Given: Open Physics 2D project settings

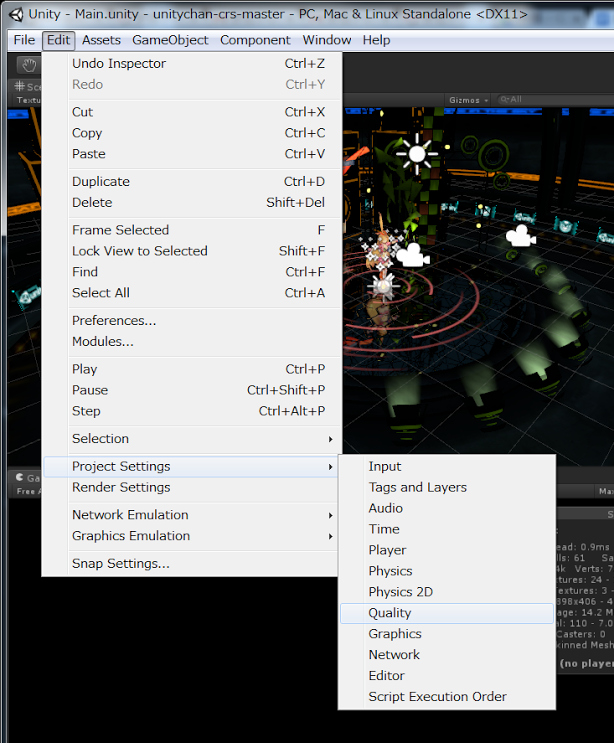Looking at the screenshot, I should click(447, 592).
